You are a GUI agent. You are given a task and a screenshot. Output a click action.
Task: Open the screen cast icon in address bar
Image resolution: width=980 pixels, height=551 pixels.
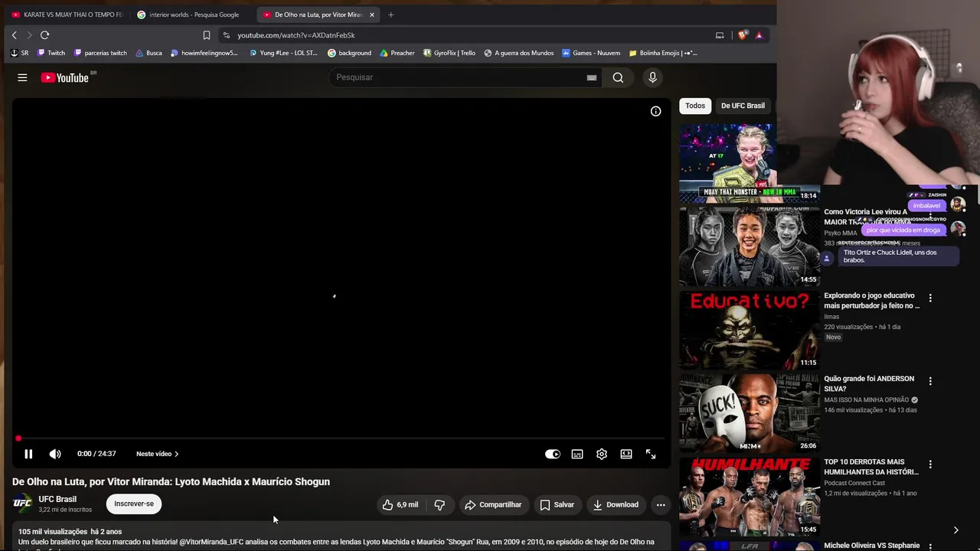(x=720, y=35)
